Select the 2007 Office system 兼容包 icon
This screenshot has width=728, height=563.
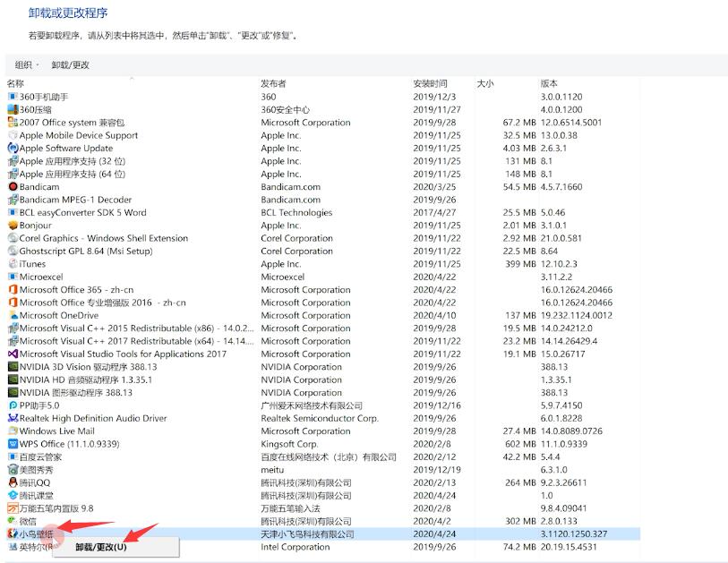point(13,123)
